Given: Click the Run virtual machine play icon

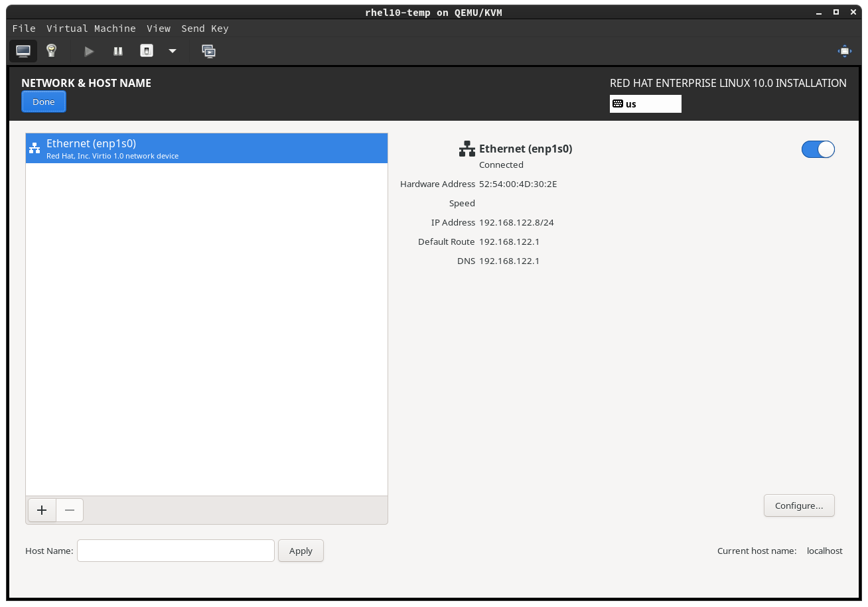Looking at the screenshot, I should (x=90, y=51).
